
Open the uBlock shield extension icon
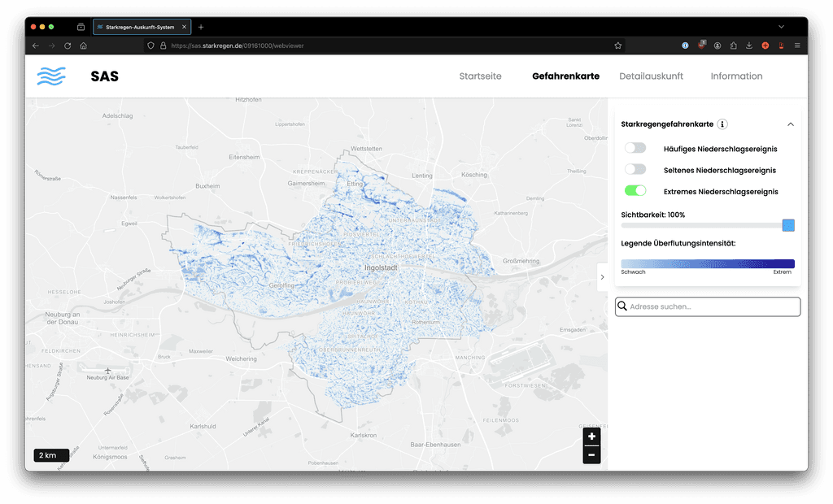pos(701,46)
